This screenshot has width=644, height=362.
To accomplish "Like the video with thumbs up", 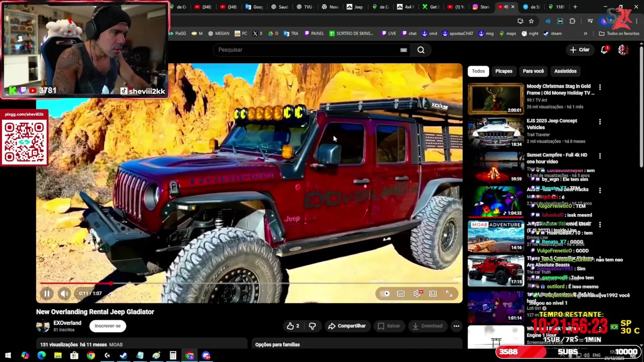I will click(293, 326).
